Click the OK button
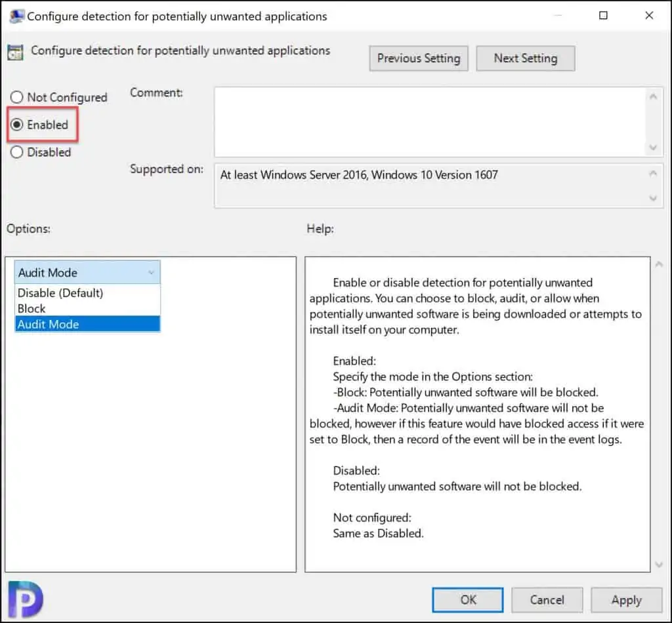Image resolution: width=672 pixels, height=623 pixels. pyautogui.click(x=467, y=599)
